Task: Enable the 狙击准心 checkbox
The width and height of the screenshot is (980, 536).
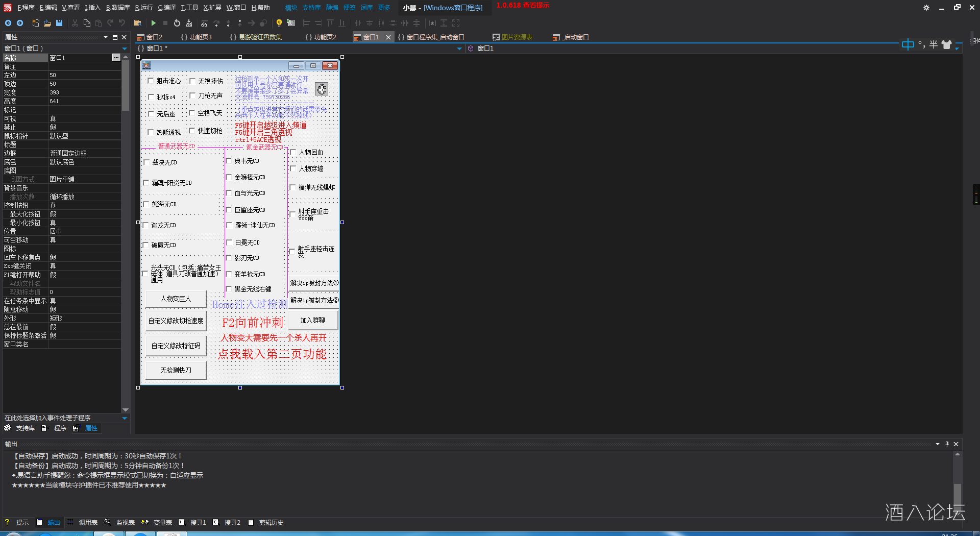Action: (151, 81)
